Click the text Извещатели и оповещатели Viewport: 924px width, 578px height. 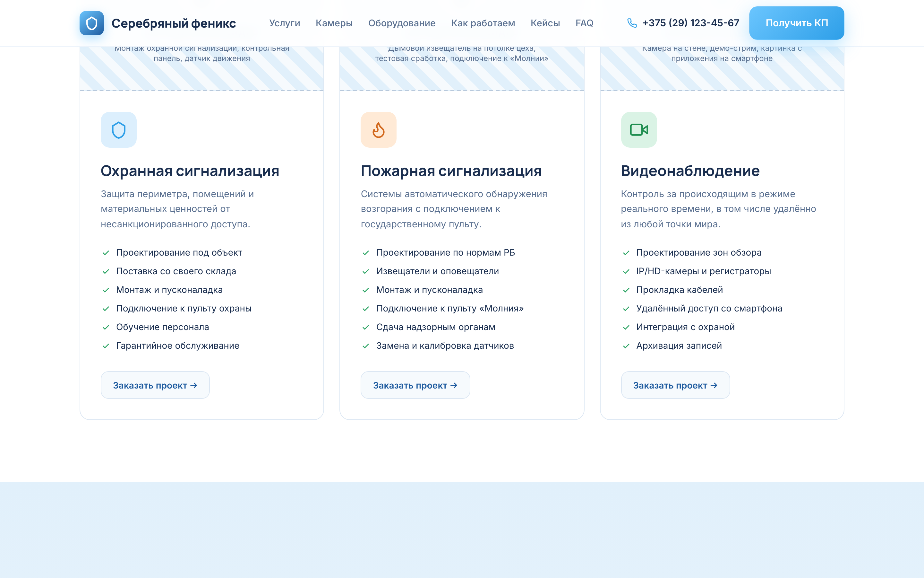(x=438, y=271)
